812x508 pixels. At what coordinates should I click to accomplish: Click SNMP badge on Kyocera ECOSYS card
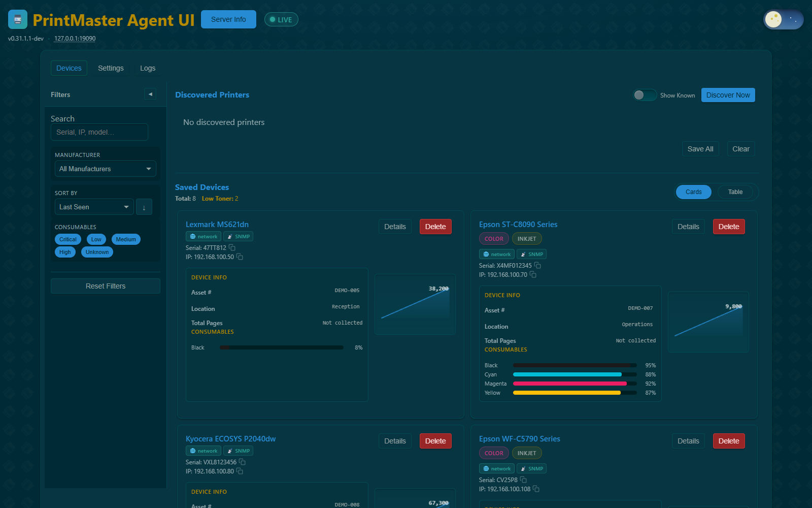[x=238, y=451]
